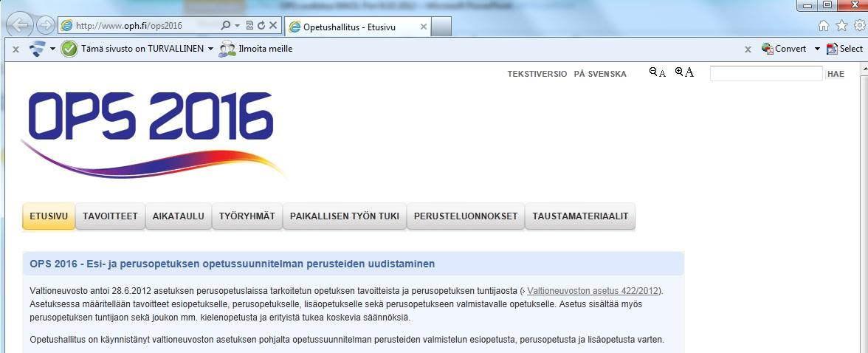Open the PERUSTELUONNOKSET navigation tab
Viewport: 868px width, 353px height.
[x=466, y=216]
